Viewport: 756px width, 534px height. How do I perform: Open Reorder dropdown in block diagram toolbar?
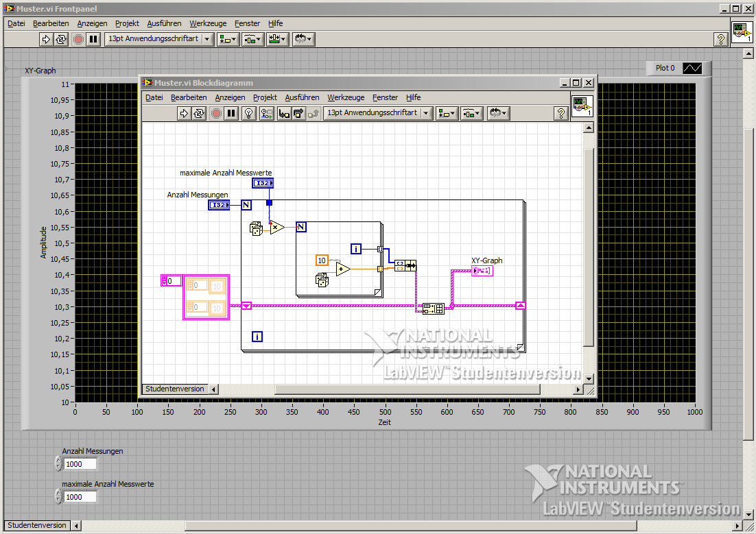tap(499, 113)
